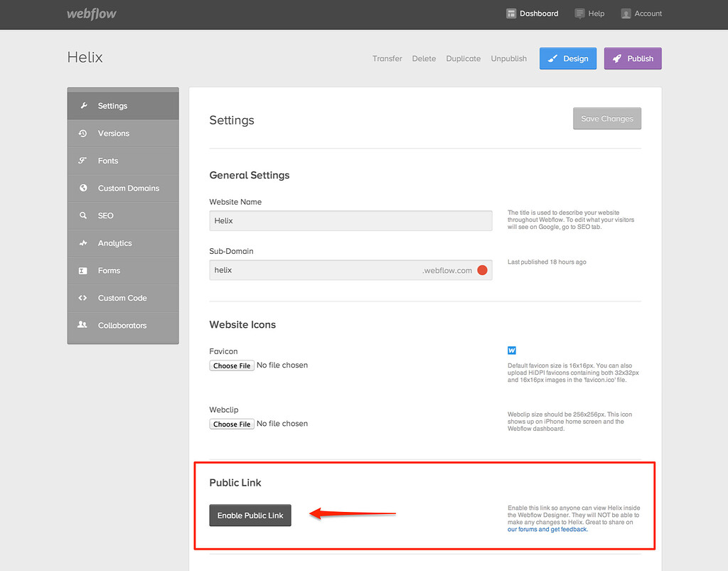728x571 pixels.
Task: Open the Custom Code tab
Action: coord(123,298)
